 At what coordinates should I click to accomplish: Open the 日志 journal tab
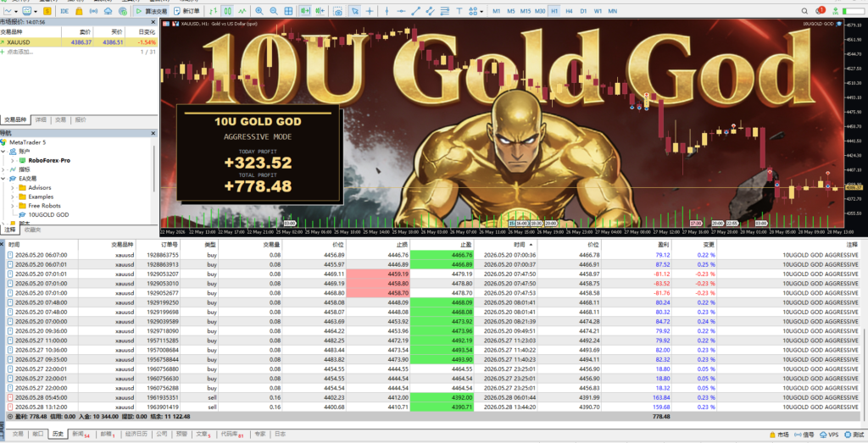(280, 435)
